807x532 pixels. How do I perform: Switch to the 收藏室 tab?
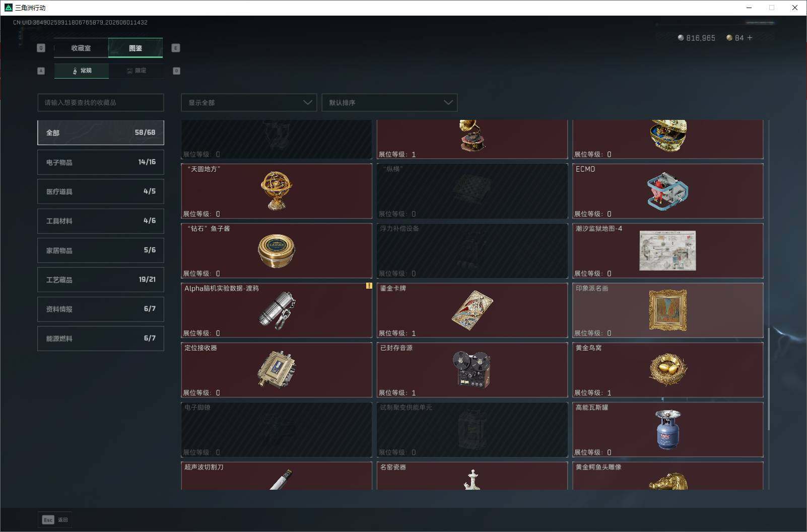[x=81, y=48]
